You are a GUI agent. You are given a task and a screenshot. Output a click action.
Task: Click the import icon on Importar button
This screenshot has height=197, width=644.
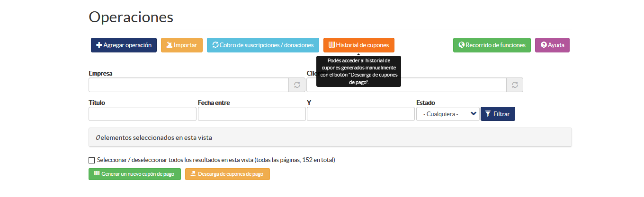pos(170,45)
